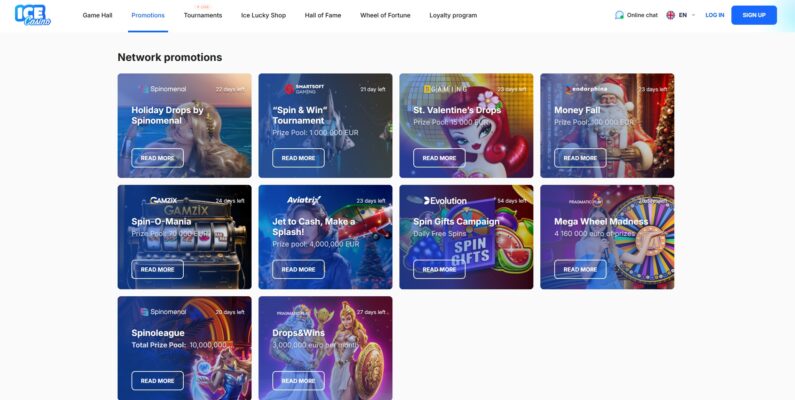
Task: Open the Game Hall menu
Action: [97, 15]
